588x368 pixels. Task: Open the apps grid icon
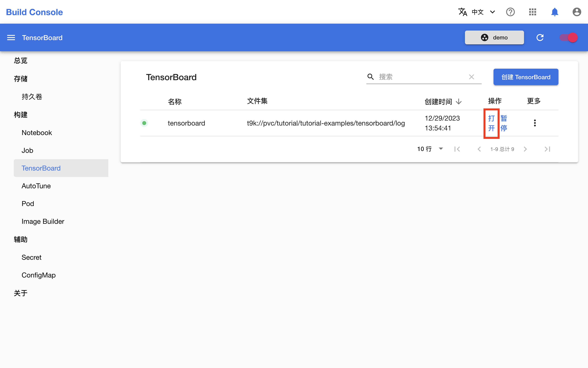pos(532,12)
